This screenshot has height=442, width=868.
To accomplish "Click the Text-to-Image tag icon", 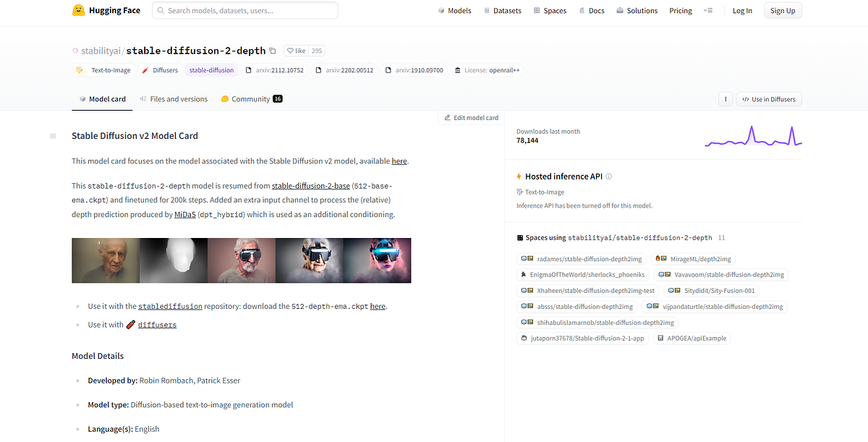I will pyautogui.click(x=79, y=70).
